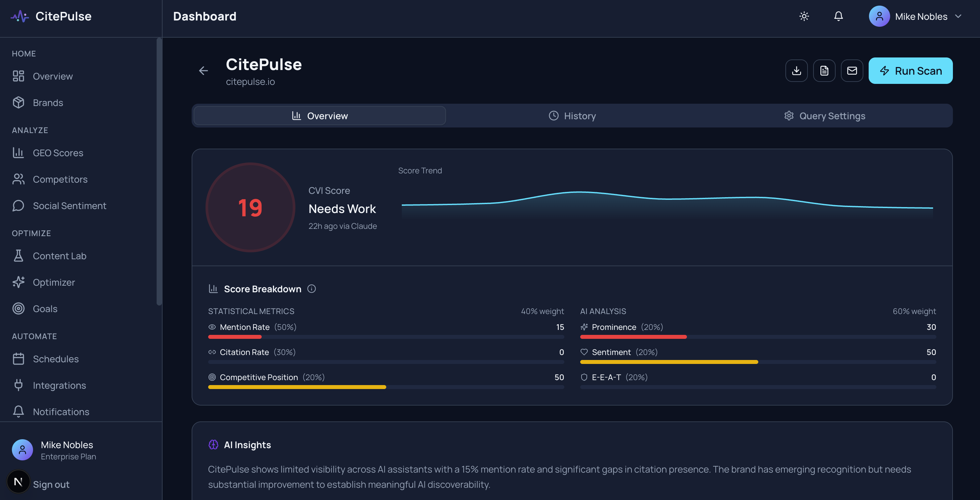Viewport: 980px width, 500px height.
Task: Select the Competitors analysis icon
Action: (x=18, y=179)
